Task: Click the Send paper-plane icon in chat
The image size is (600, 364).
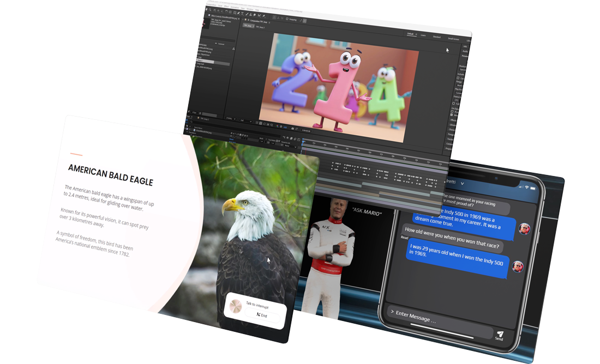Action: coord(499,335)
